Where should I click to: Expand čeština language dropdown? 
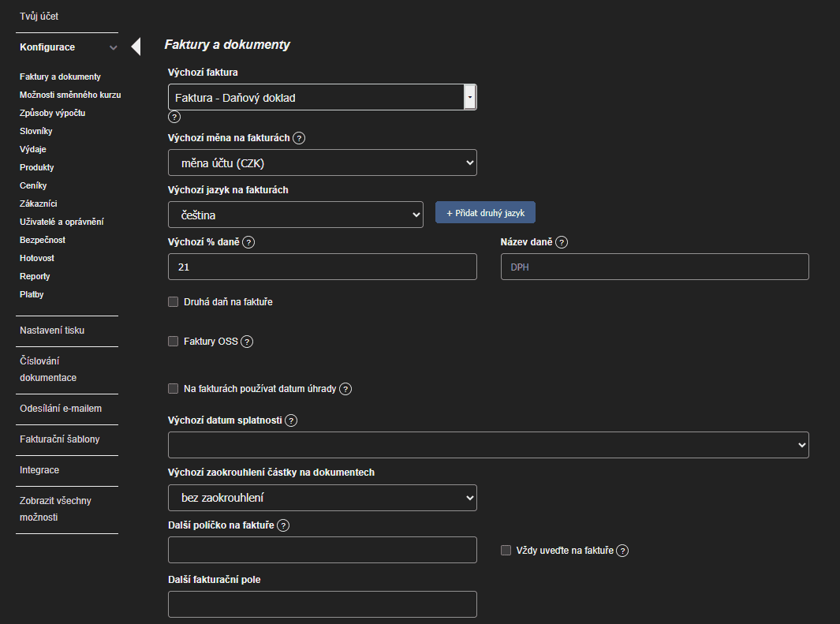coord(296,215)
